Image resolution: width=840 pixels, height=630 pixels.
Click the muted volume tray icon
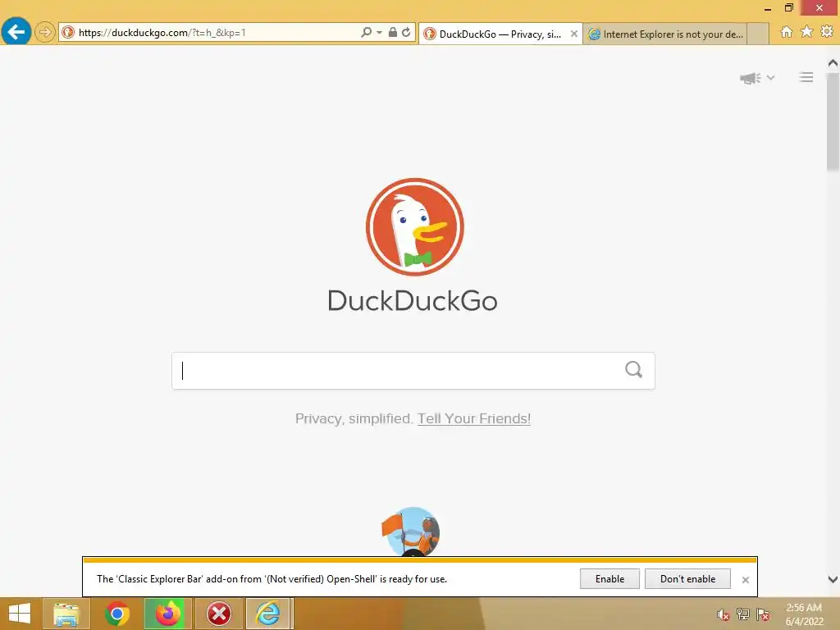click(724, 614)
